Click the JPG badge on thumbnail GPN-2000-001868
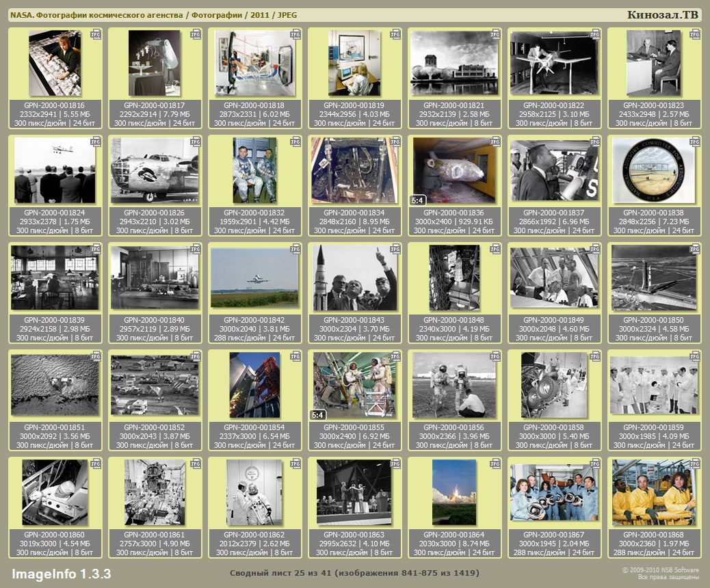The image size is (710, 588). pyautogui.click(x=695, y=464)
